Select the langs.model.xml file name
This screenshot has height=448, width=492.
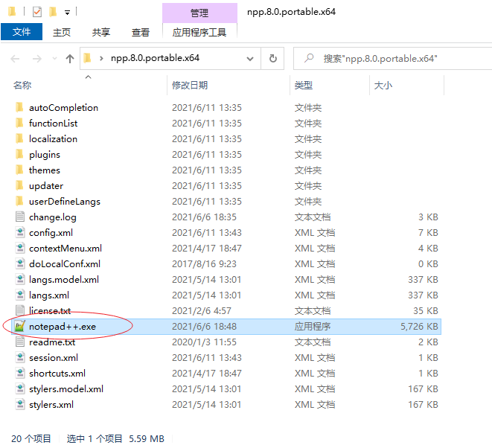[64, 280]
